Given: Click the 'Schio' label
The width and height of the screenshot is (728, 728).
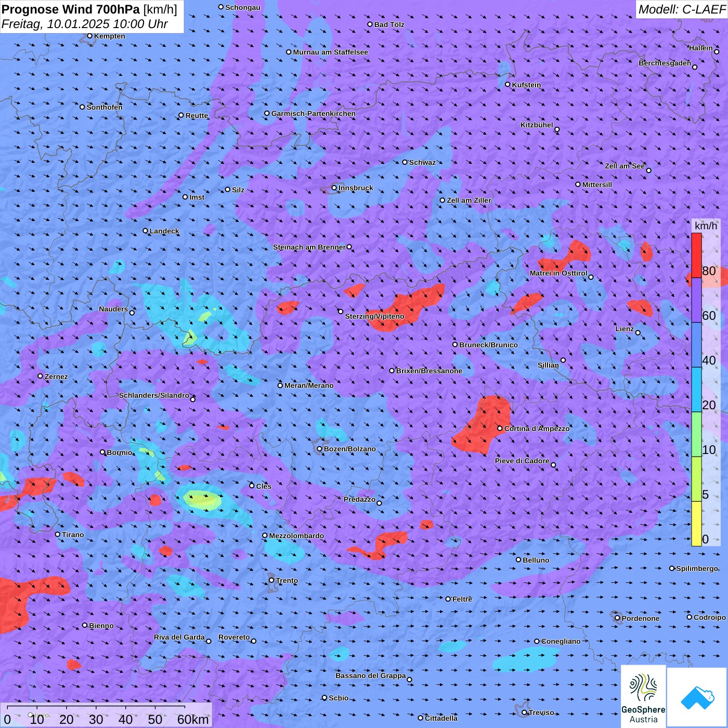Looking at the screenshot, I should 339,698.
